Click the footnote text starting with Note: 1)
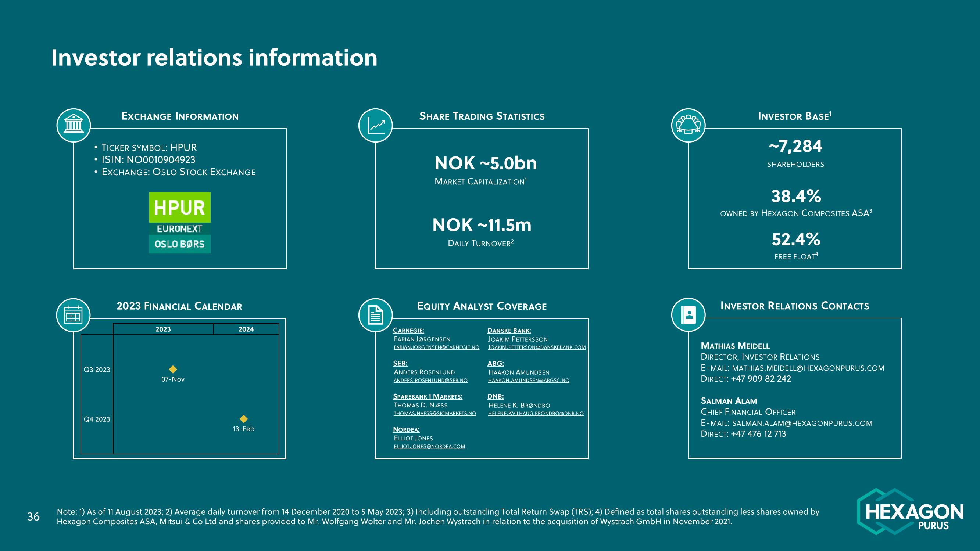 coord(438,517)
